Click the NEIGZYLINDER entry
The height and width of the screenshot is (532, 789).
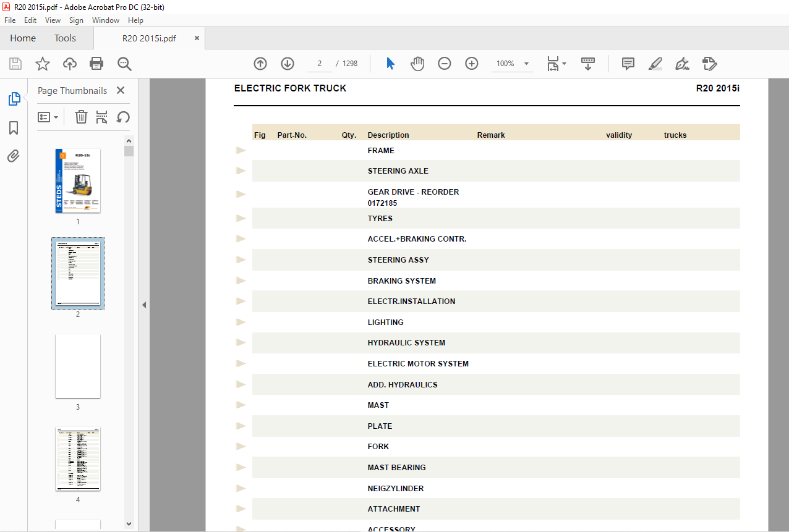click(x=396, y=488)
